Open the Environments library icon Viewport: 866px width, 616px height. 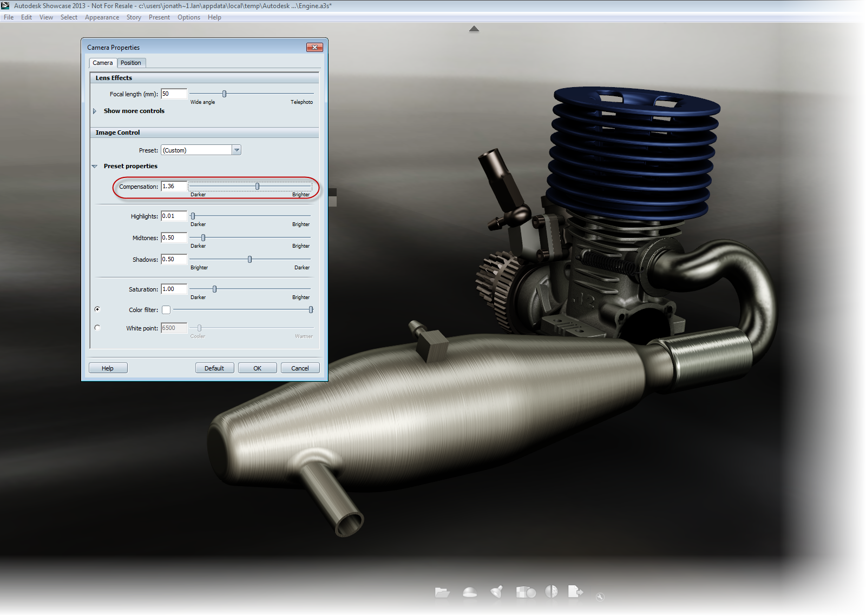click(470, 592)
